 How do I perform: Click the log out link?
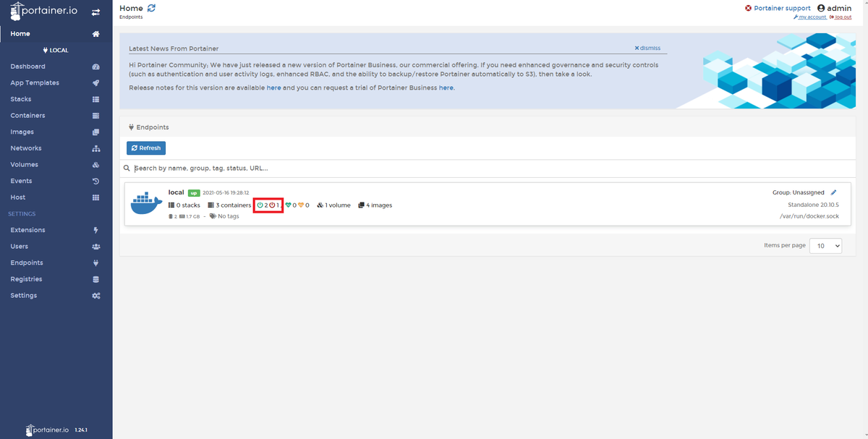pyautogui.click(x=841, y=17)
